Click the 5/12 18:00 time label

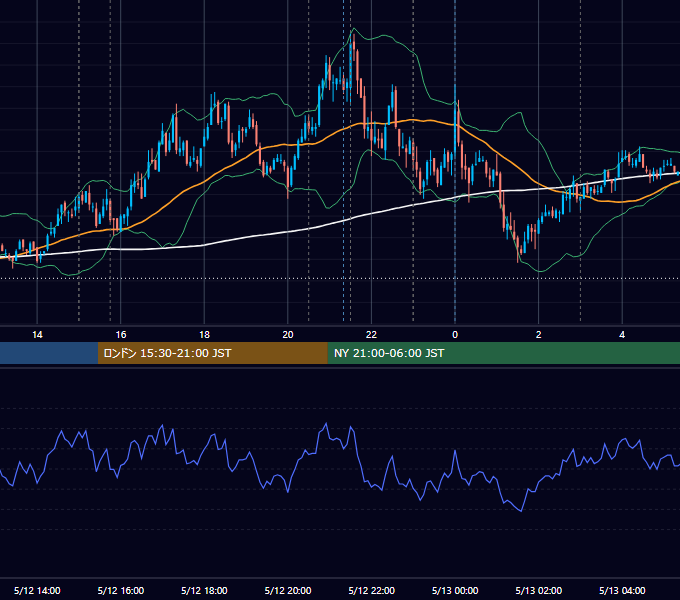(204, 590)
